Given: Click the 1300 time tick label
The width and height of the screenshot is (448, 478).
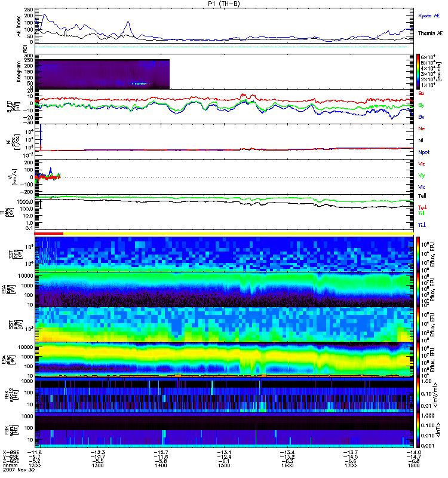Looking at the screenshot, I should [97, 465].
